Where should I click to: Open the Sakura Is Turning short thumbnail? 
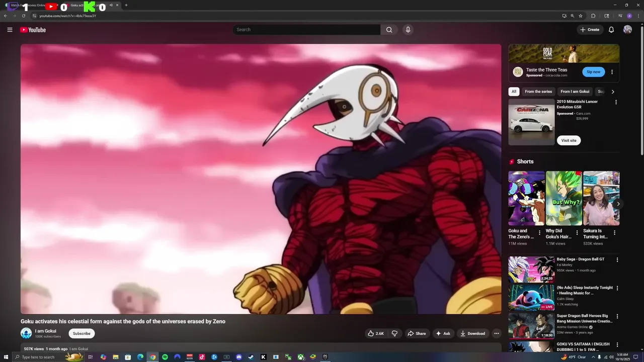(x=601, y=198)
